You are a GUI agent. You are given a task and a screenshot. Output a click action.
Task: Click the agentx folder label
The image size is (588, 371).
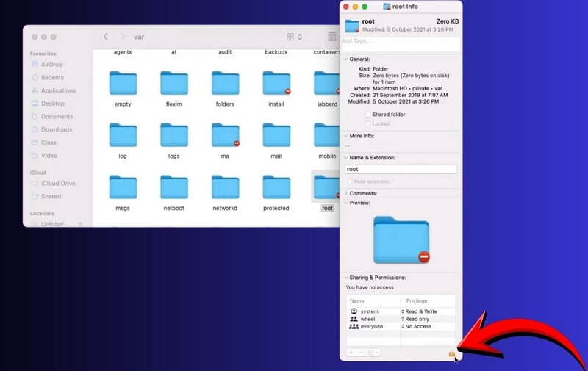coord(123,52)
